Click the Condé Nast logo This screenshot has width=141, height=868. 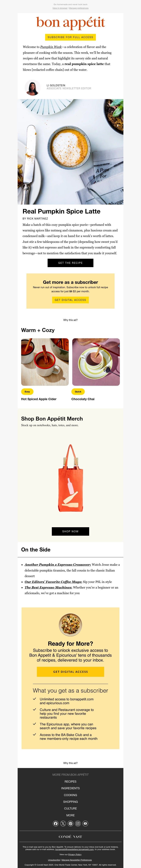pos(70,837)
